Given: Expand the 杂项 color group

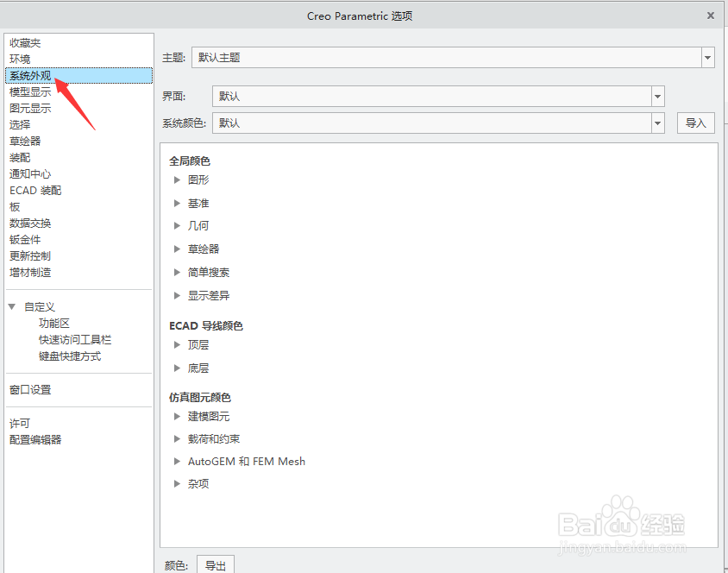Looking at the screenshot, I should click(x=177, y=483).
